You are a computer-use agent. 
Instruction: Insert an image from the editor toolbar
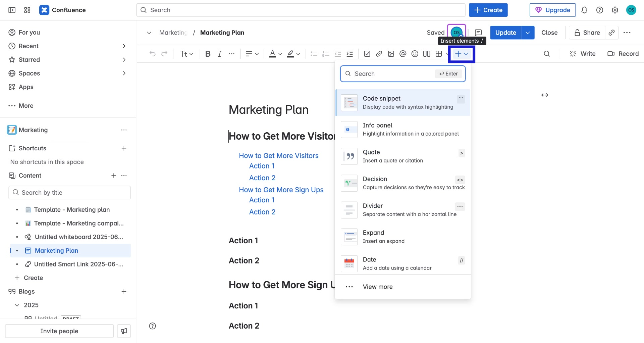[391, 53]
